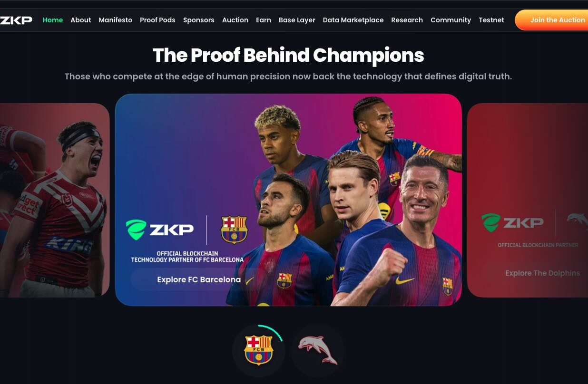The width and height of the screenshot is (588, 384).
Task: Open the About page
Action: 81,20
